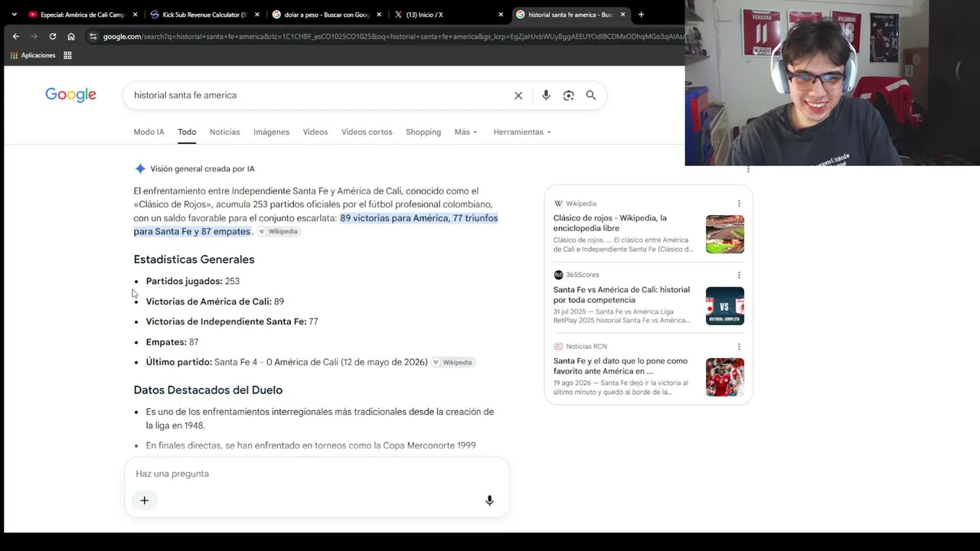Switch to the (13) Inicio / X tab

(448, 15)
